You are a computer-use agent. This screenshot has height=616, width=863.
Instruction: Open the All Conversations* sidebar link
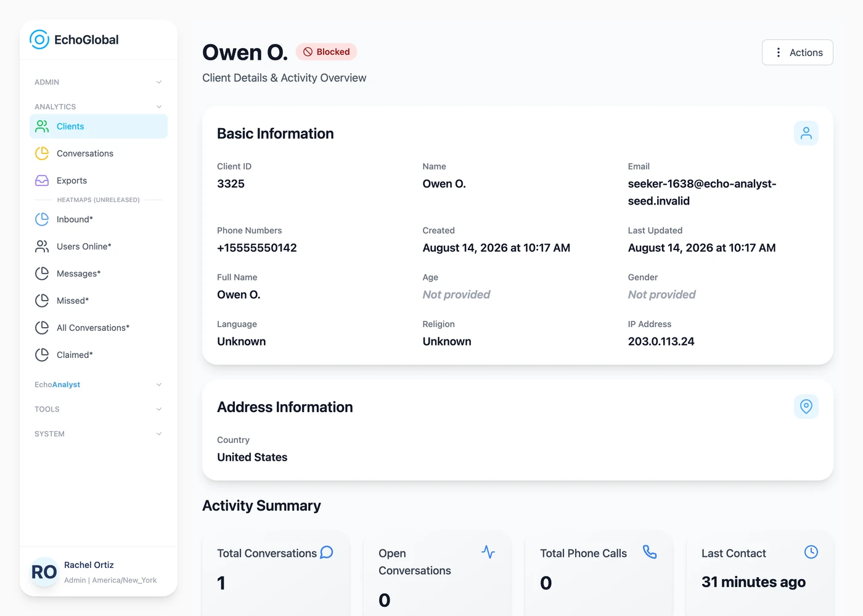(99, 328)
